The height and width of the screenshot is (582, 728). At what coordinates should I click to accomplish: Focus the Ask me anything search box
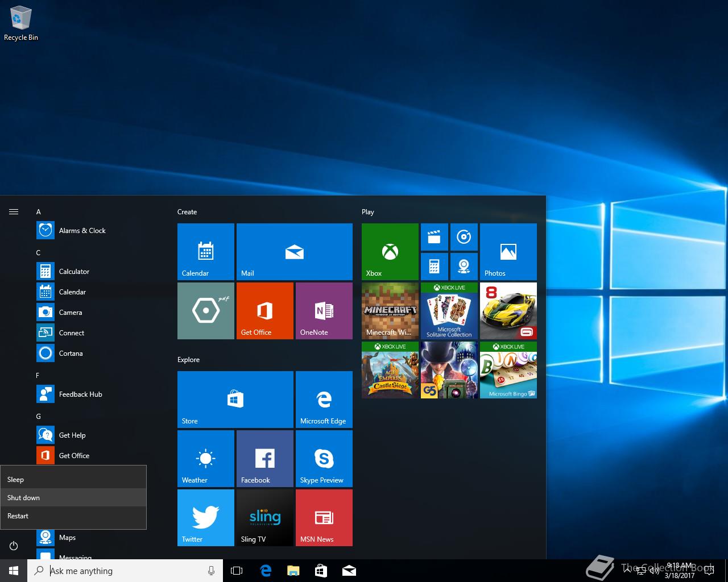pos(125,571)
